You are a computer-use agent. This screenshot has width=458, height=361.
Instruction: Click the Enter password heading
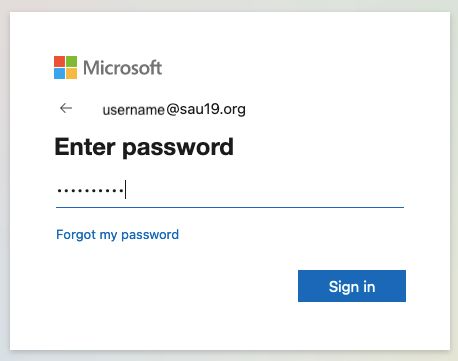coord(144,147)
